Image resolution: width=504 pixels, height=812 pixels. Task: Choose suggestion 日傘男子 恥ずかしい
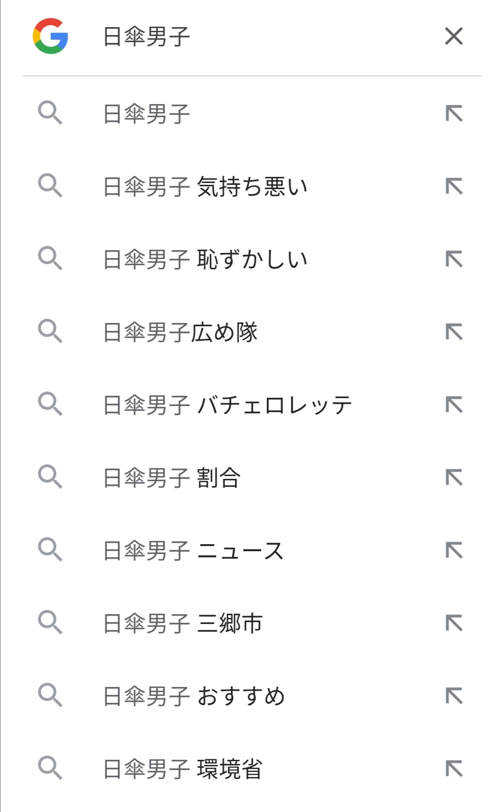point(205,259)
